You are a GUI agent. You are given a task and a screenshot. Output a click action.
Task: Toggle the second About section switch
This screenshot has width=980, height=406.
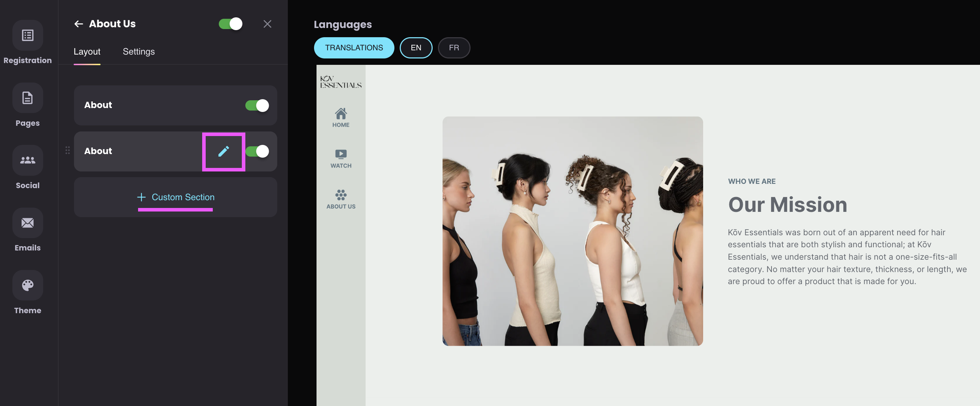[x=257, y=151]
